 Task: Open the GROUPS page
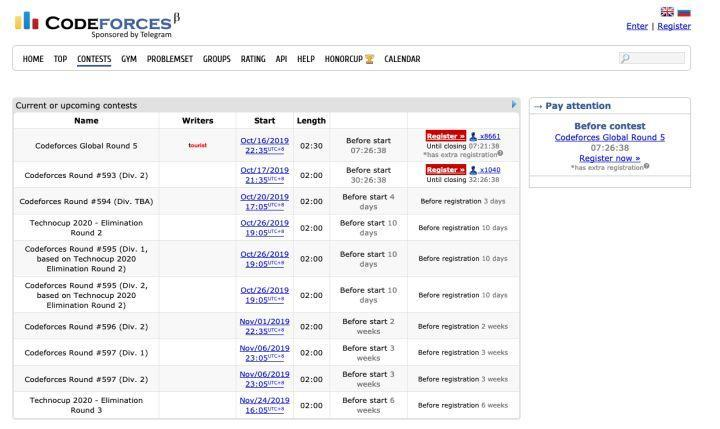(x=217, y=59)
